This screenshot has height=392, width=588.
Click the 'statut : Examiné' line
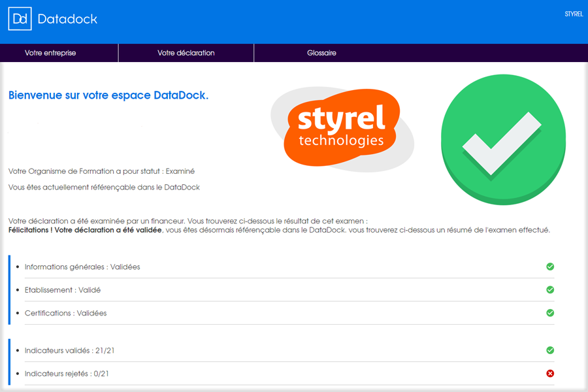102,171
